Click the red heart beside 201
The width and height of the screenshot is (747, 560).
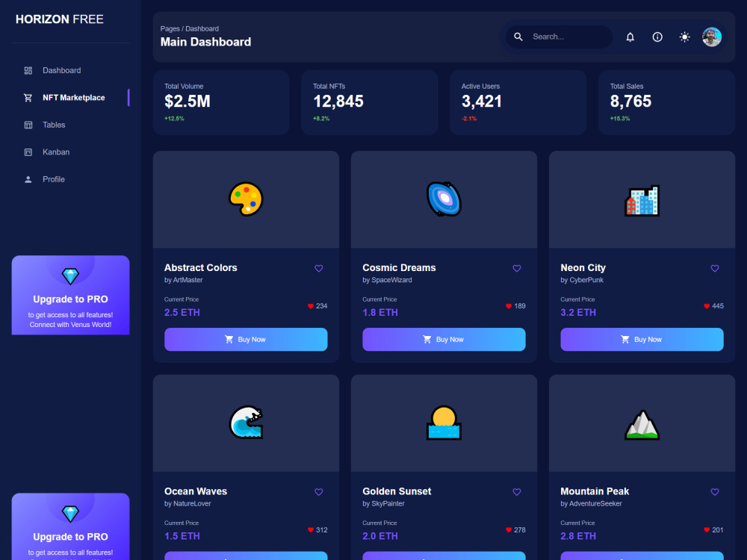[707, 530]
